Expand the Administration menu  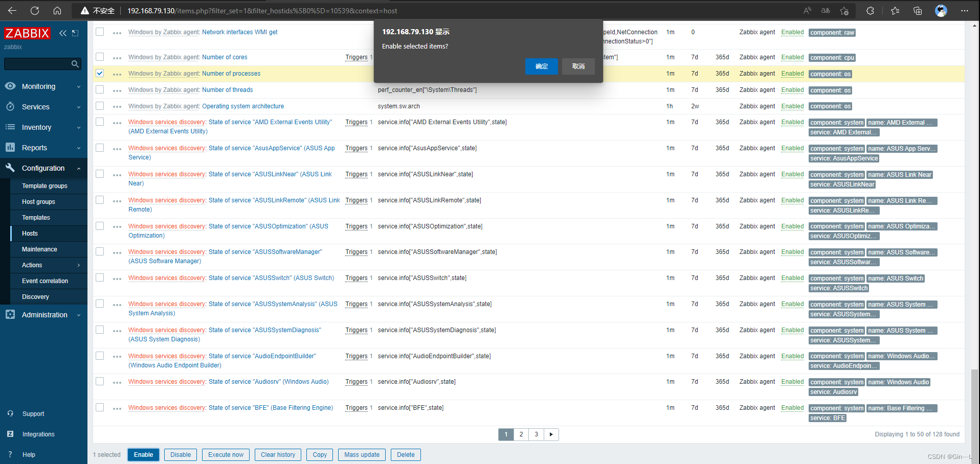pyautogui.click(x=43, y=315)
